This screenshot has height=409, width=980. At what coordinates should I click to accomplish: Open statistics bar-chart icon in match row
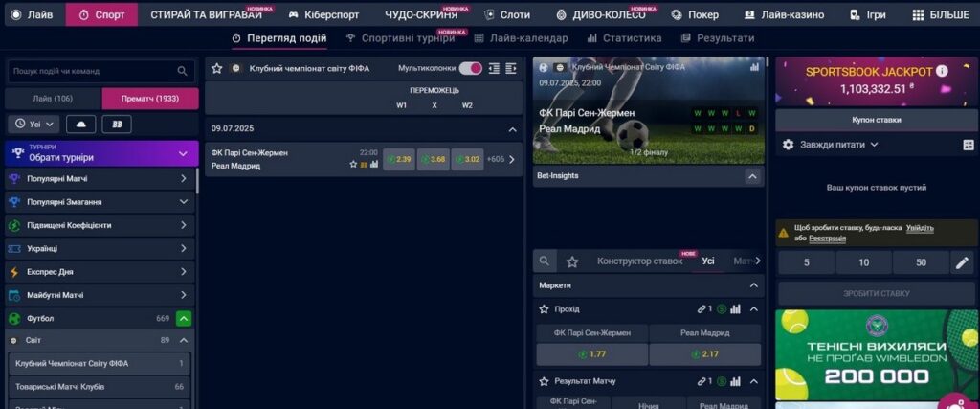tap(374, 165)
